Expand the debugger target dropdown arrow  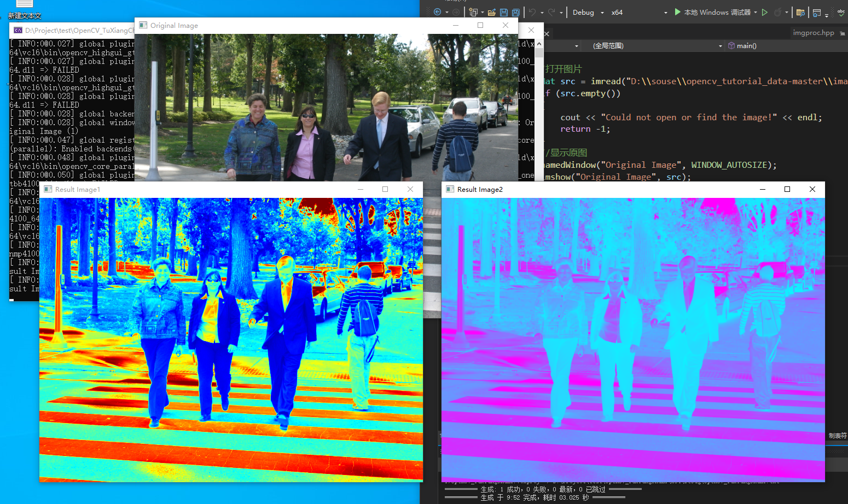756,13
